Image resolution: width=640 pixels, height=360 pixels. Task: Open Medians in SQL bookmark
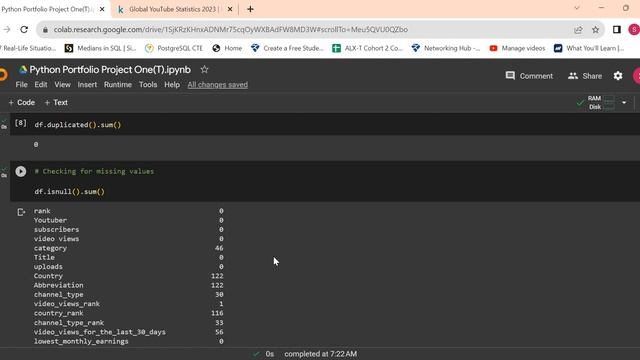pos(100,48)
